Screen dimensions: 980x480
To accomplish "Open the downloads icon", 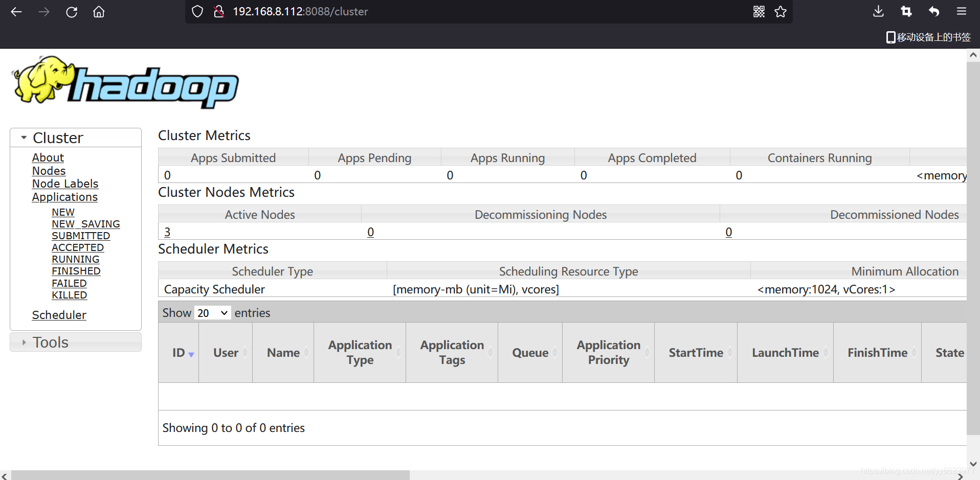I will [x=878, y=11].
